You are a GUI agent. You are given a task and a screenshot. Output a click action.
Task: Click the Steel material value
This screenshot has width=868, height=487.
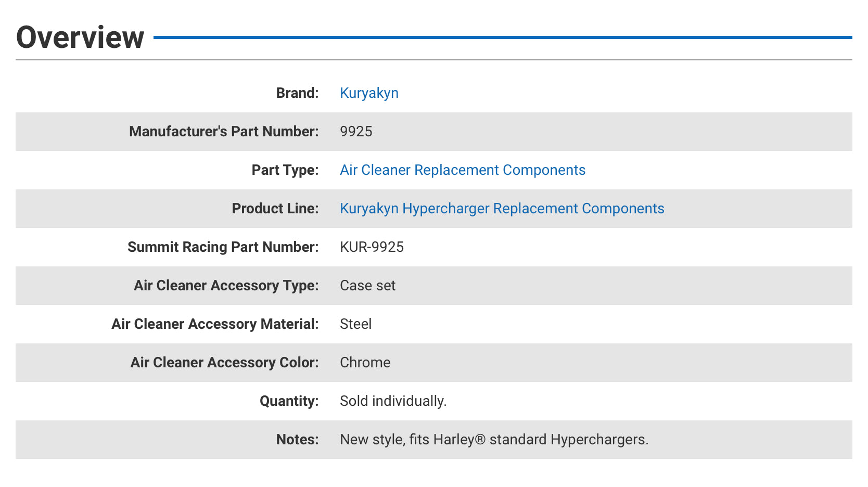[355, 324]
